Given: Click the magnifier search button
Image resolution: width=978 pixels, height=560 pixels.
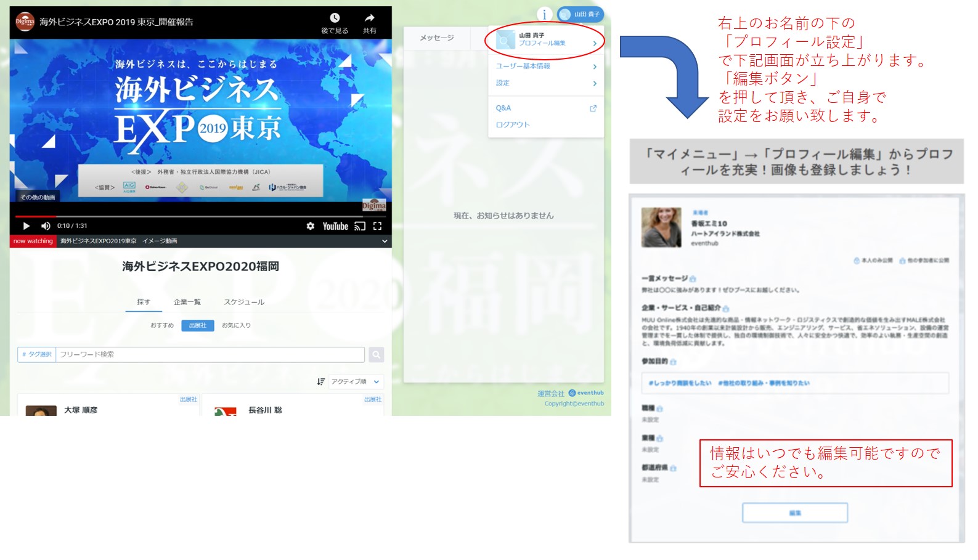Looking at the screenshot, I should [x=376, y=354].
